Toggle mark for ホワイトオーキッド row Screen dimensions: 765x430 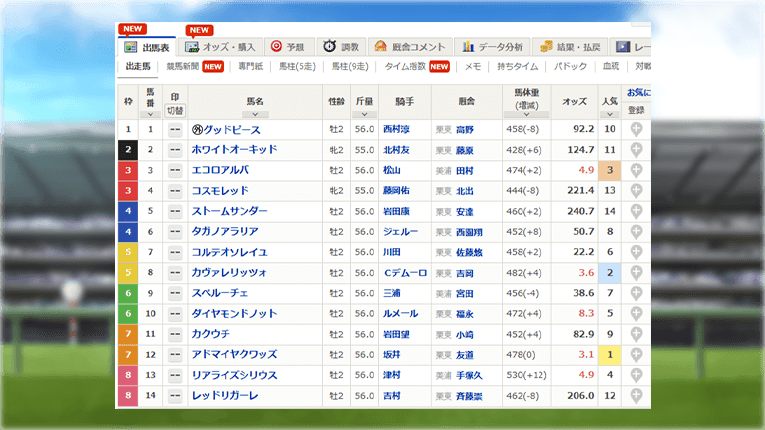coord(175,150)
